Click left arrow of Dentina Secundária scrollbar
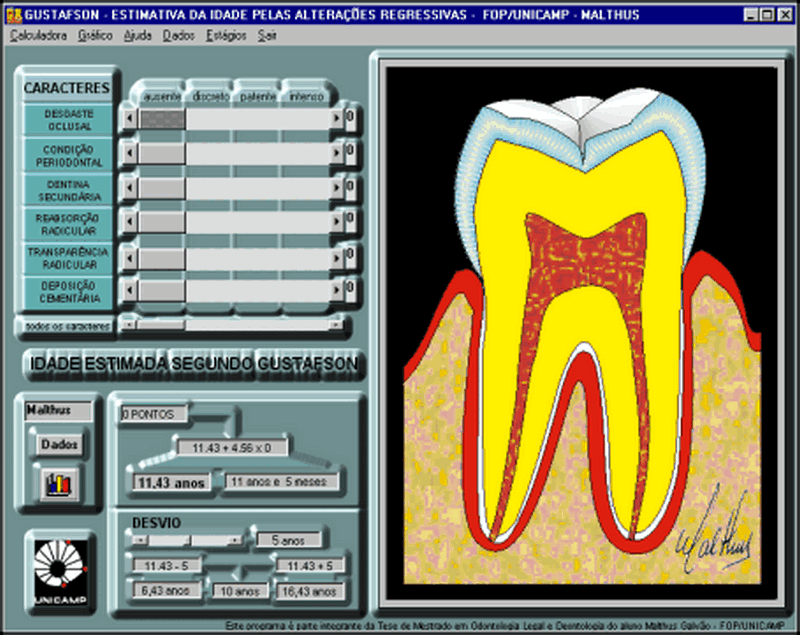800x635 pixels. 130,188
